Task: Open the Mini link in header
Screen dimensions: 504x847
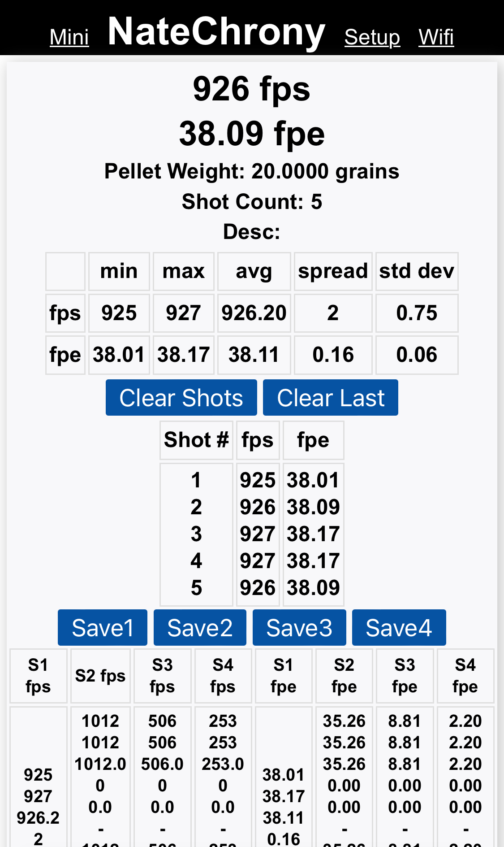Action: coord(69,37)
